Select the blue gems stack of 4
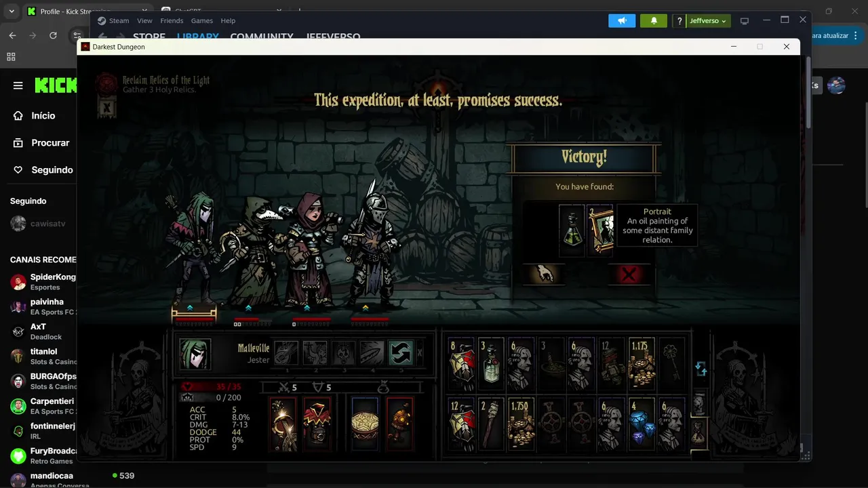The width and height of the screenshot is (868, 488). [x=642, y=425]
